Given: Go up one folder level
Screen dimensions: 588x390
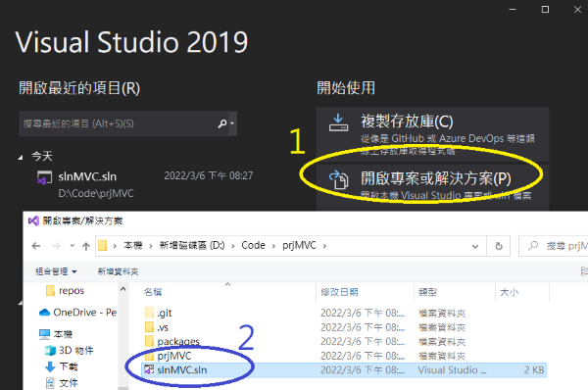Looking at the screenshot, I should [x=86, y=246].
